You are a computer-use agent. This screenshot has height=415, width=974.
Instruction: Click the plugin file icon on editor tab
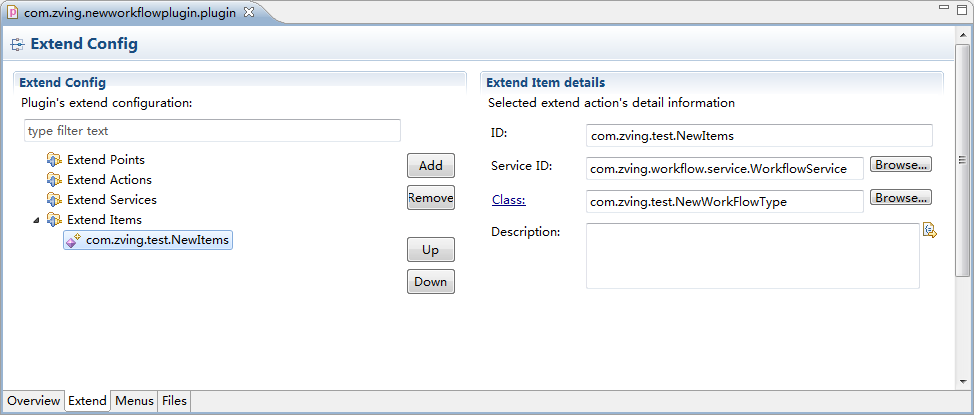pos(12,12)
